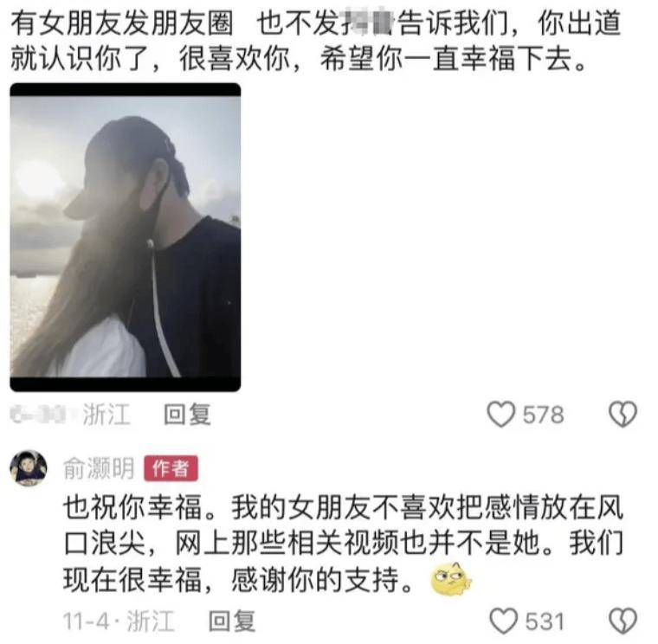The image size is (658, 644).
Task: Select the reply text starting 也祝你幸福
Action: pyautogui.click(x=343, y=544)
